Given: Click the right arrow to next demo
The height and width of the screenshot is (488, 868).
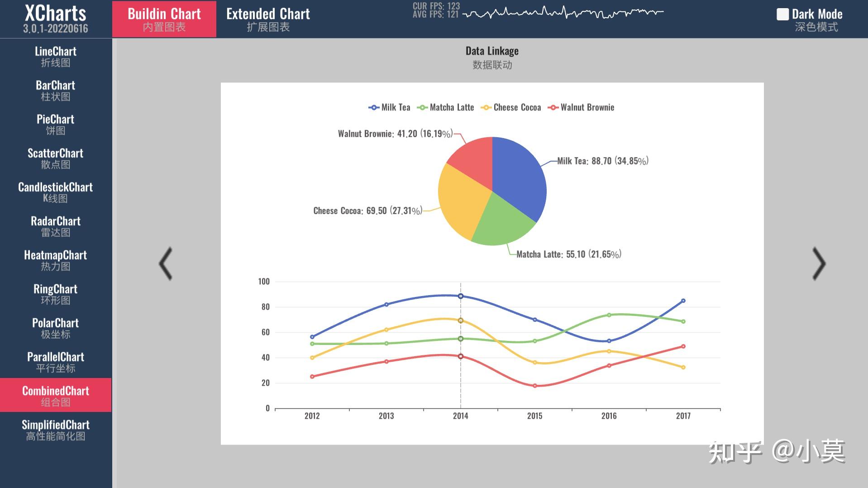Looking at the screenshot, I should [x=818, y=263].
